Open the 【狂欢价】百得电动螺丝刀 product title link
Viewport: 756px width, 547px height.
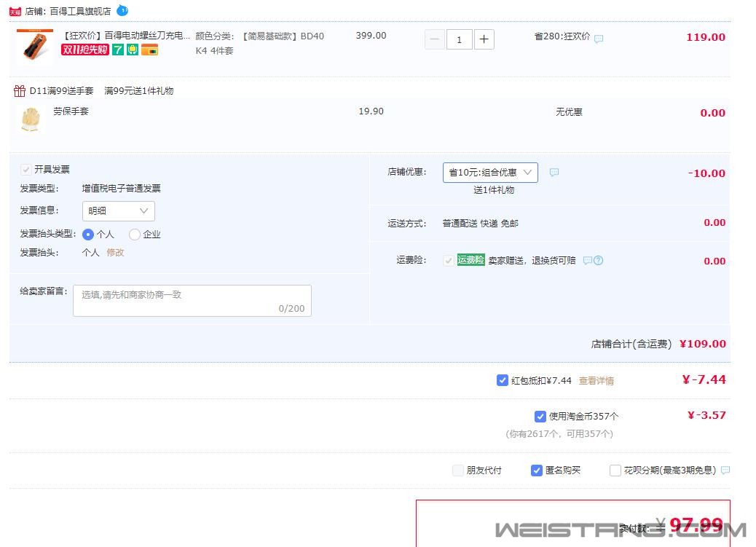(126, 35)
